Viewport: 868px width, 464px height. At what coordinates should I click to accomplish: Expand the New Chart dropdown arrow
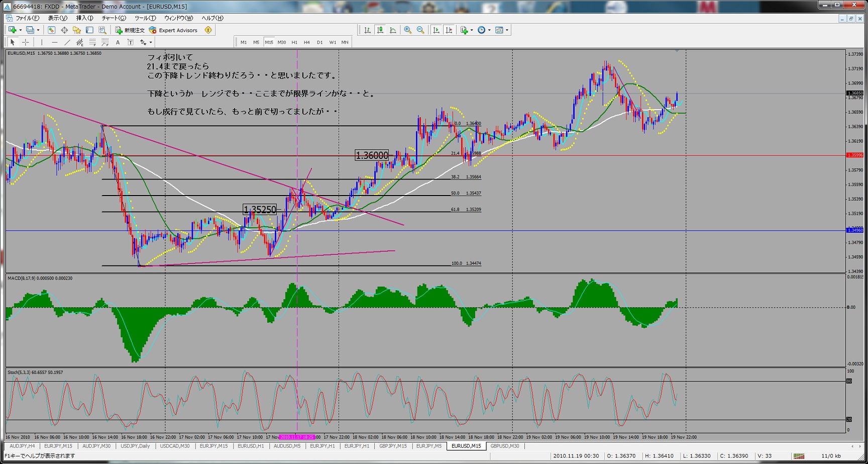(x=20, y=30)
